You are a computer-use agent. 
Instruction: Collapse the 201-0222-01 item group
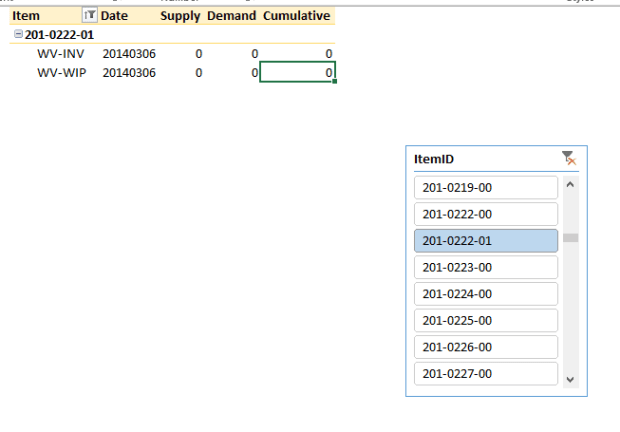click(19, 35)
